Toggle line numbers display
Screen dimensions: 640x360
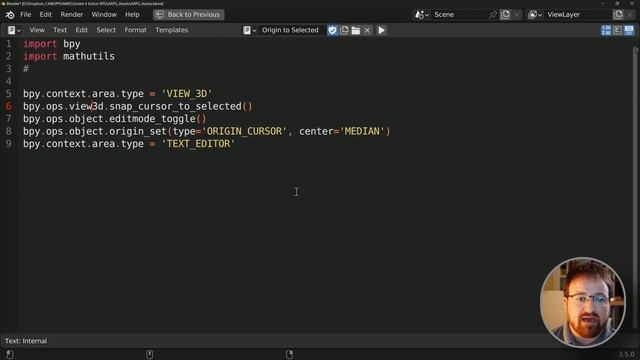[606, 30]
